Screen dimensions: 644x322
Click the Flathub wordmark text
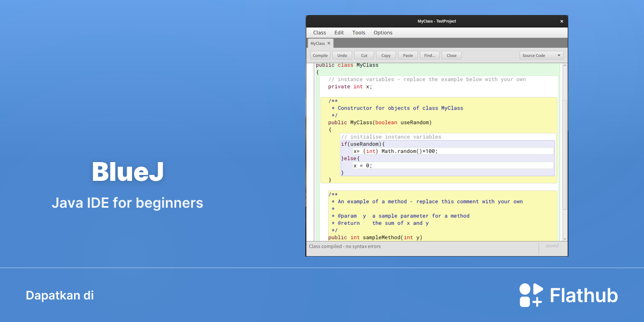(x=584, y=296)
